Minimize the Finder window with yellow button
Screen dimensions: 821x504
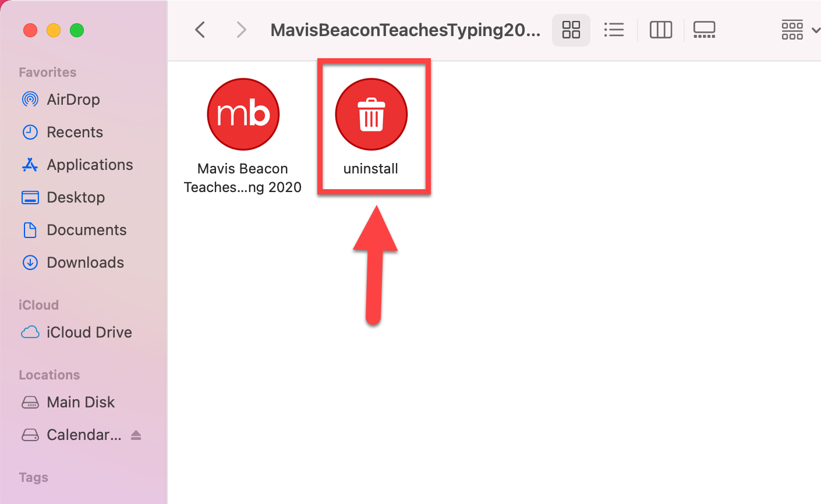click(x=54, y=30)
